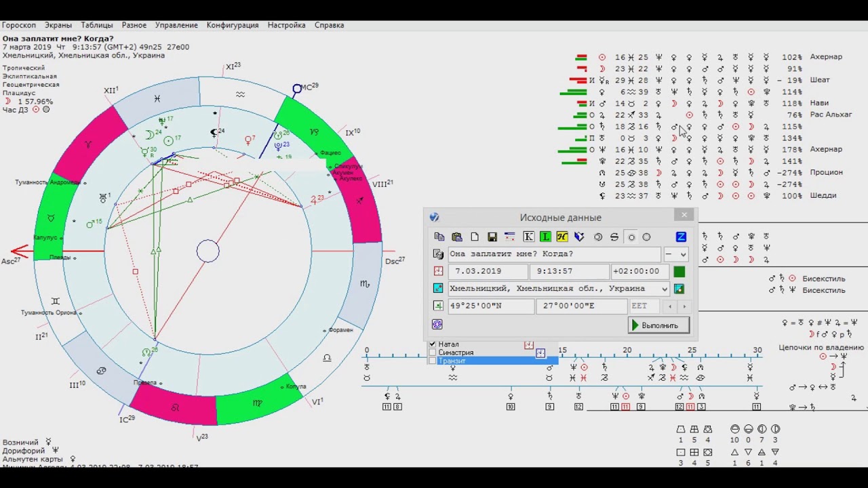The height and width of the screenshot is (488, 868).
Task: Click left stepper arrow next to EET
Action: click(671, 306)
